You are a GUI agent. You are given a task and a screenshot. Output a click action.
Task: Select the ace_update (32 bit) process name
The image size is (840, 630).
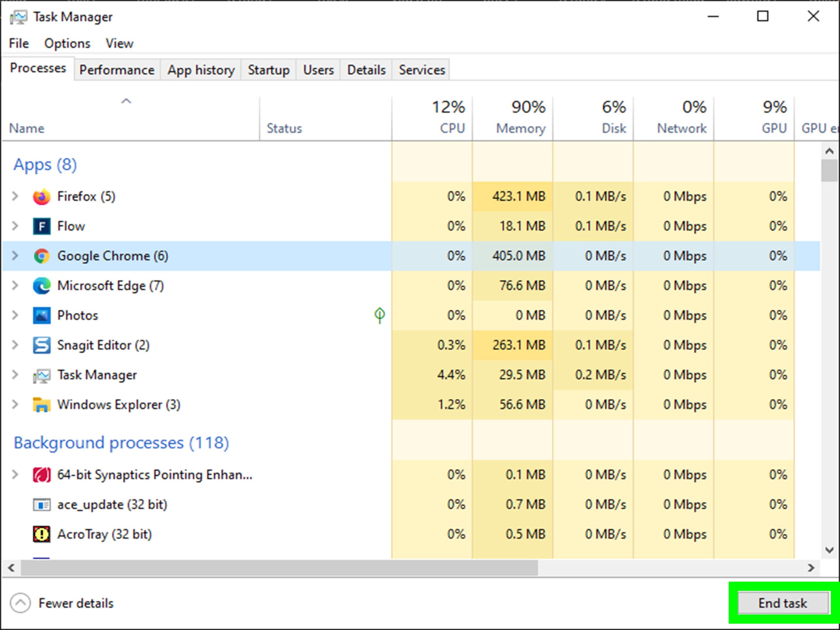coord(112,505)
